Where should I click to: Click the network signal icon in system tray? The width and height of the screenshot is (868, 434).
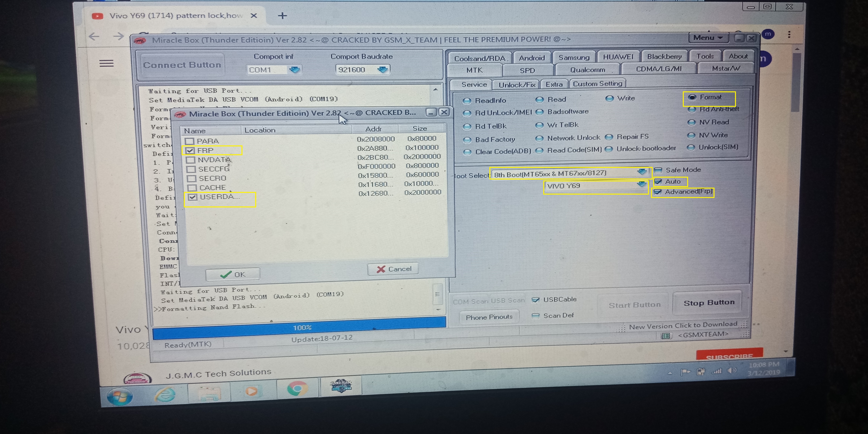tap(716, 371)
